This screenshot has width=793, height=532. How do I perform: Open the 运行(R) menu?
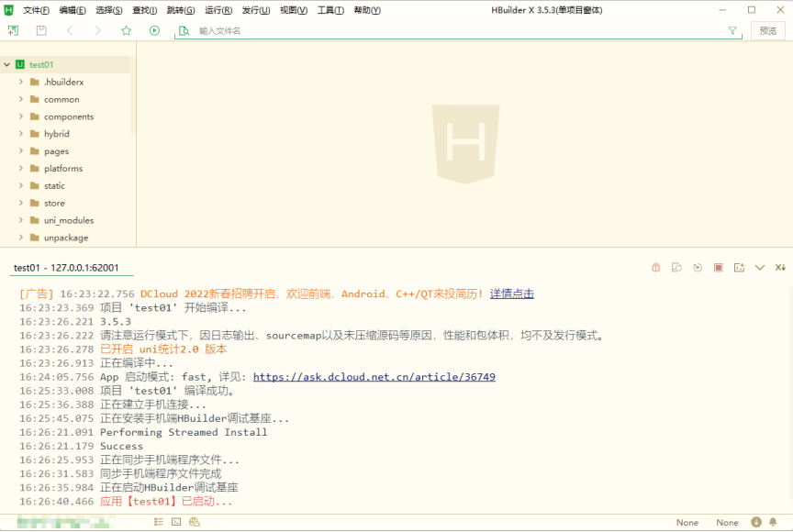coord(218,10)
